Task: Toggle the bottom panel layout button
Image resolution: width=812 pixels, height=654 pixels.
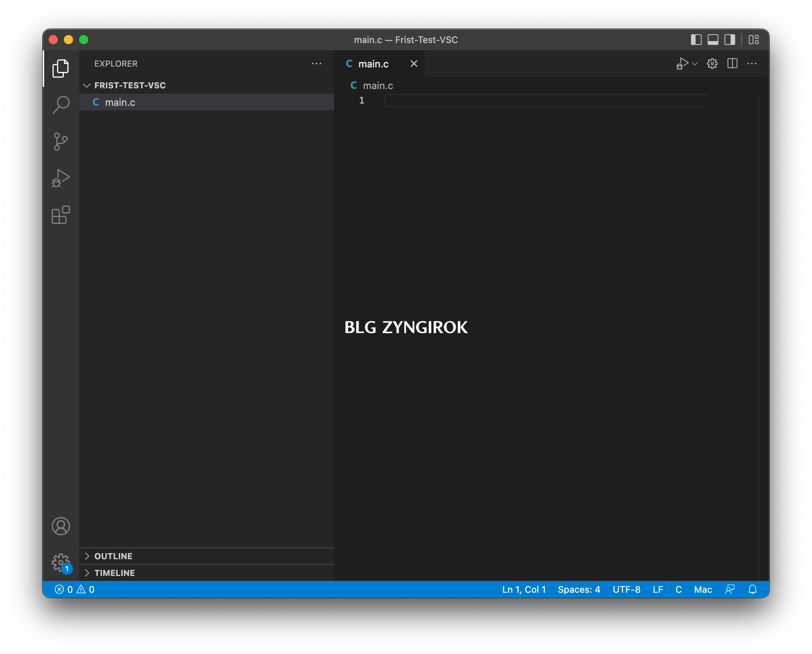Action: [713, 40]
